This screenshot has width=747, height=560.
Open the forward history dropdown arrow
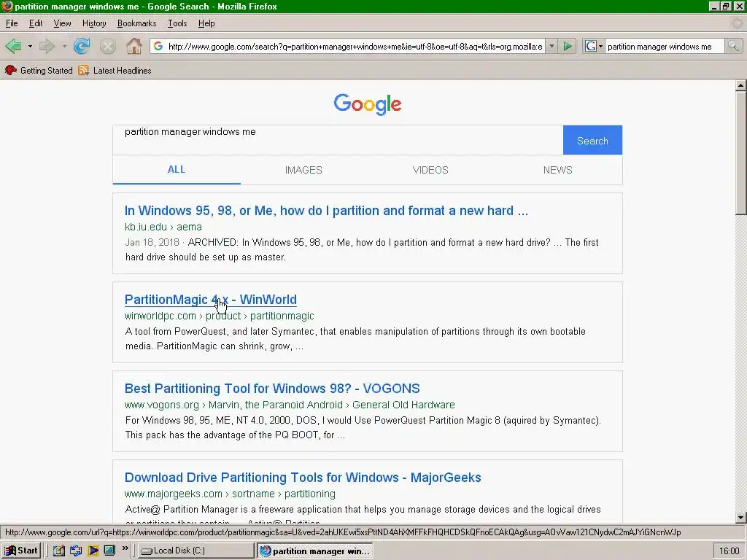(x=64, y=46)
